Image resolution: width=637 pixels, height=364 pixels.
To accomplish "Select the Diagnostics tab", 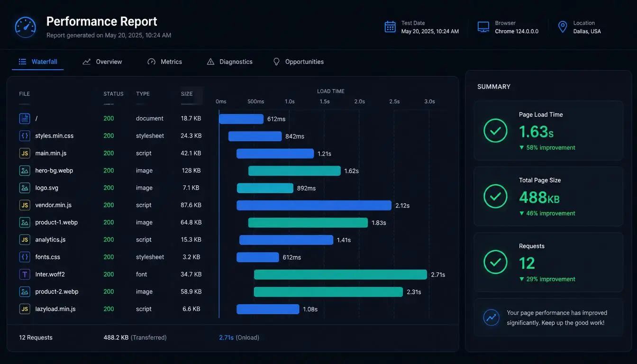I will 230,62.
